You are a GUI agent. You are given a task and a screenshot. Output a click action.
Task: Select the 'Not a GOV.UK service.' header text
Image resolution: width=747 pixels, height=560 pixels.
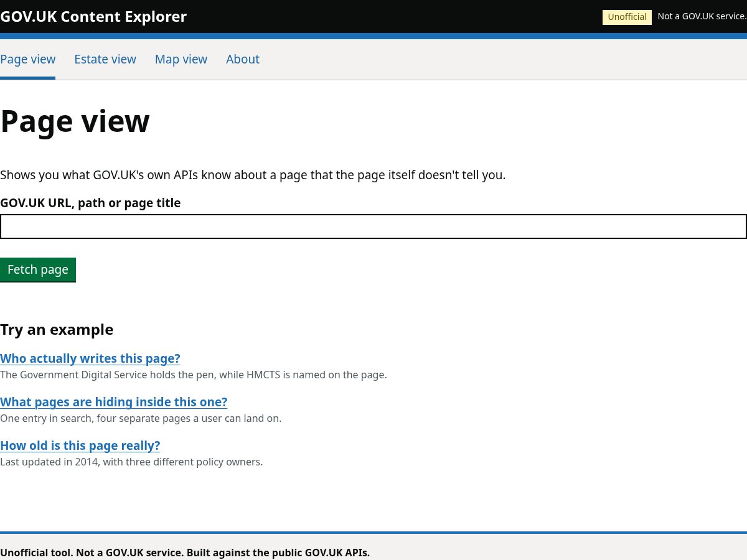tap(702, 16)
